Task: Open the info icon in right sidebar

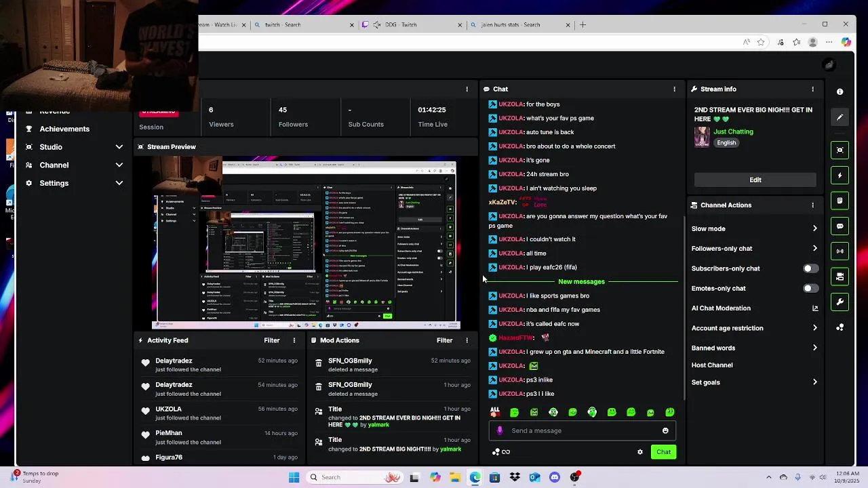Action: tap(840, 91)
